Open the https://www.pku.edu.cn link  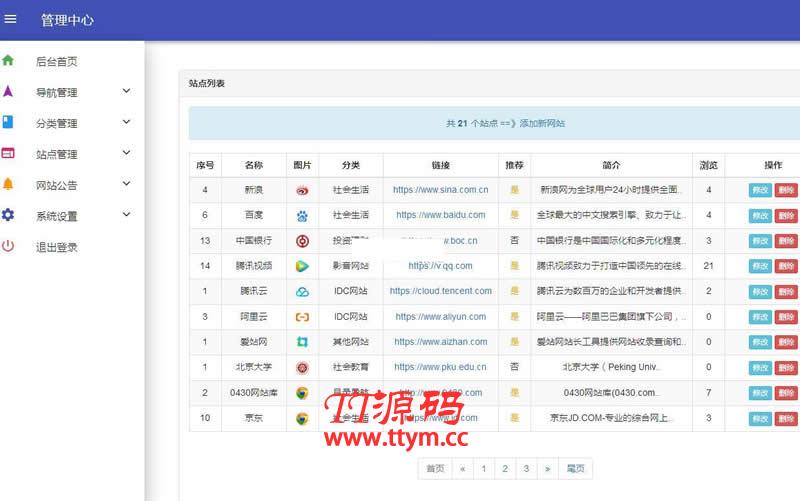click(440, 367)
